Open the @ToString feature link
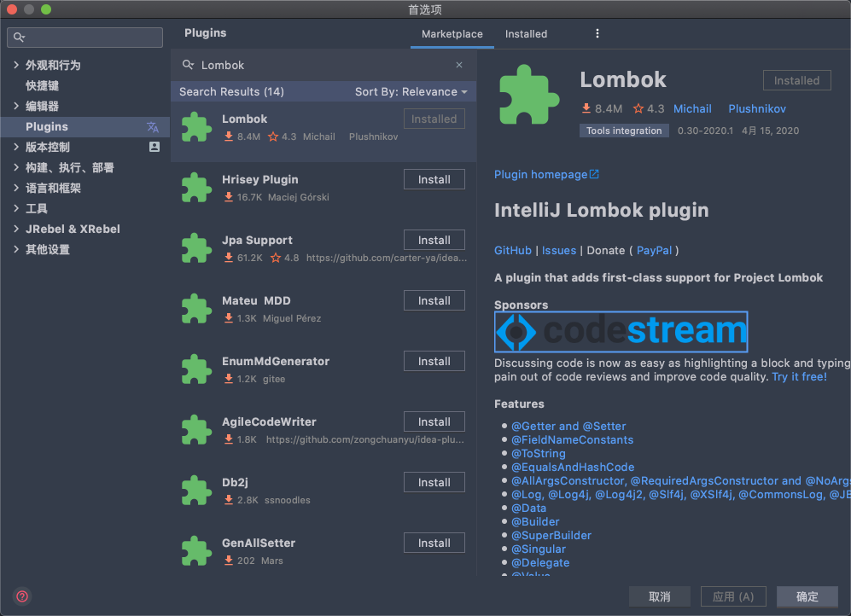This screenshot has width=851, height=616. click(539, 453)
